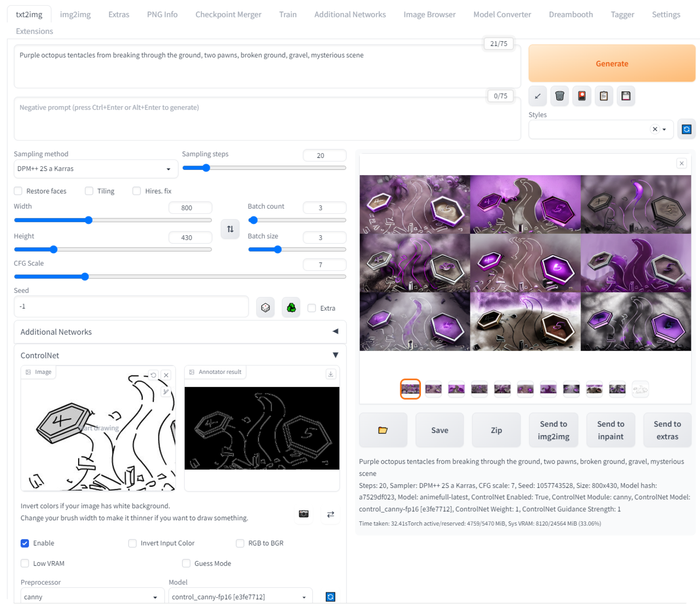Click the CFG Scale slider handle
The height and width of the screenshot is (605, 700).
pyautogui.click(x=85, y=277)
